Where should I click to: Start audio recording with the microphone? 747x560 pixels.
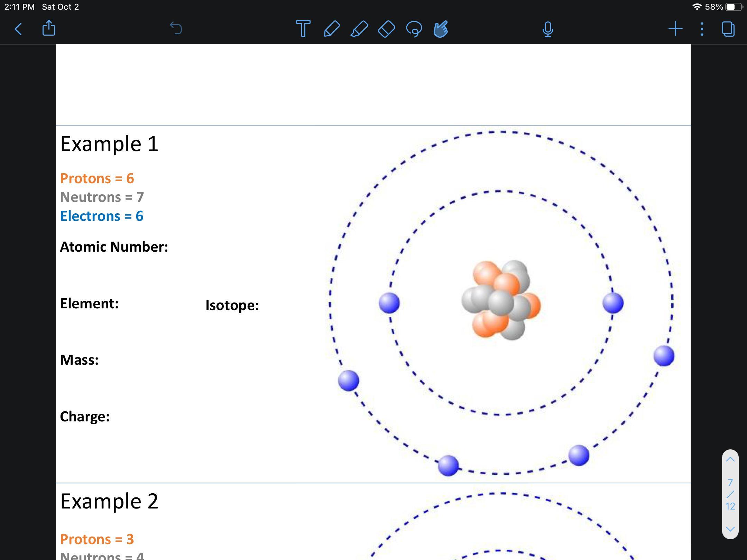tap(548, 29)
